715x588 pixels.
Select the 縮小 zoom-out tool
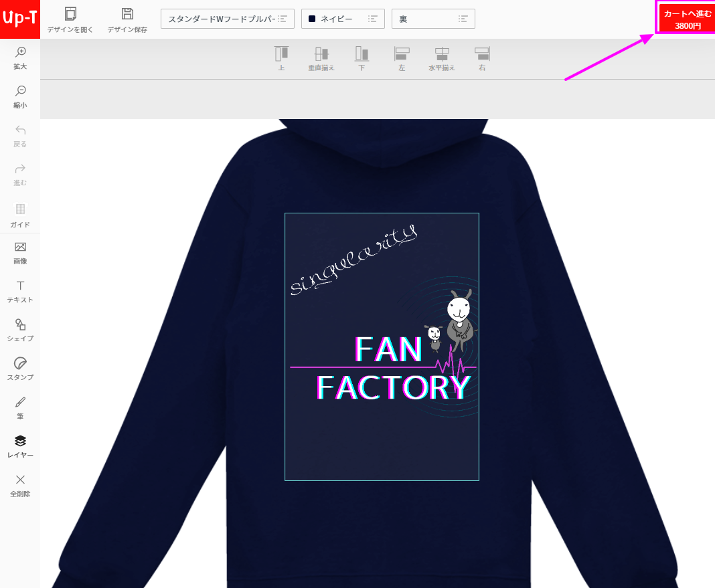[x=19, y=96]
